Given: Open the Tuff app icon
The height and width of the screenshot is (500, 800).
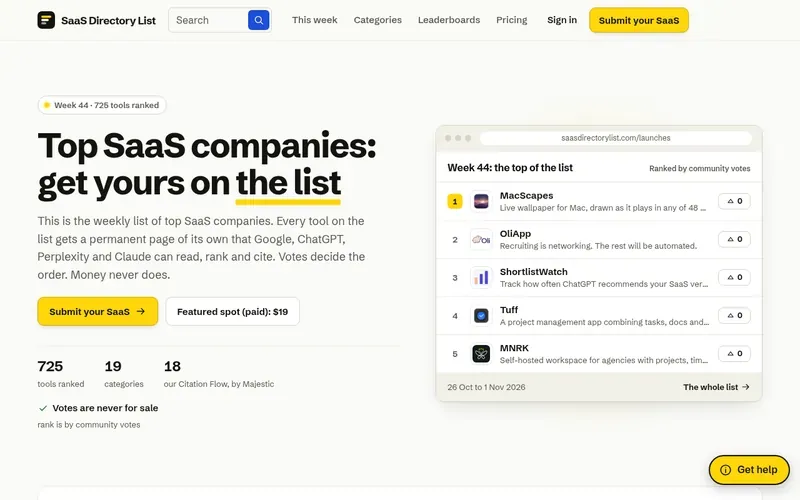Looking at the screenshot, I should point(481,316).
